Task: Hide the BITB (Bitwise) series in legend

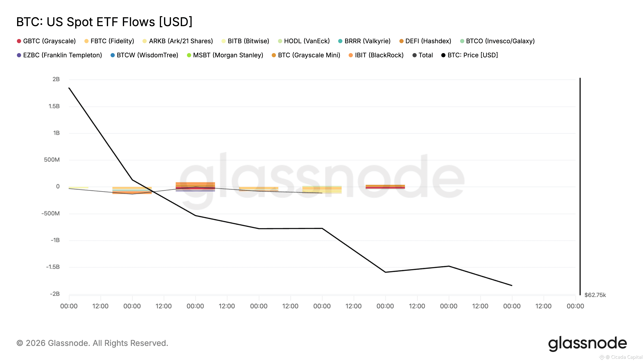Action: pyautogui.click(x=245, y=41)
